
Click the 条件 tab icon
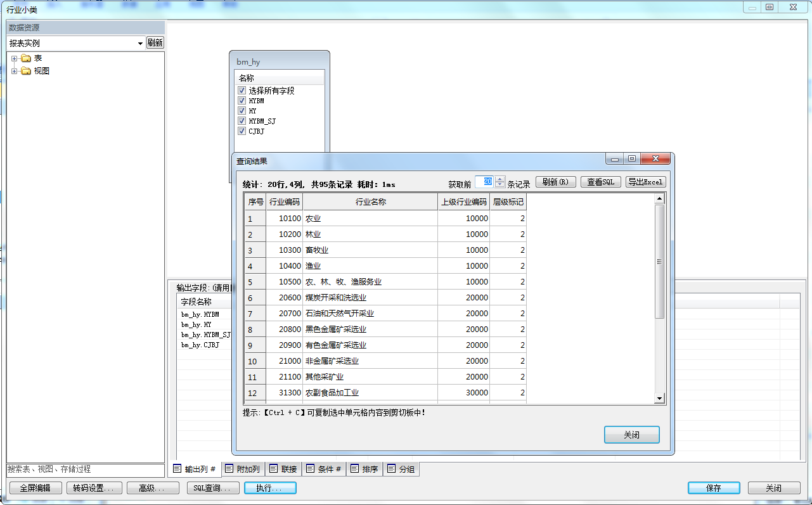click(311, 470)
